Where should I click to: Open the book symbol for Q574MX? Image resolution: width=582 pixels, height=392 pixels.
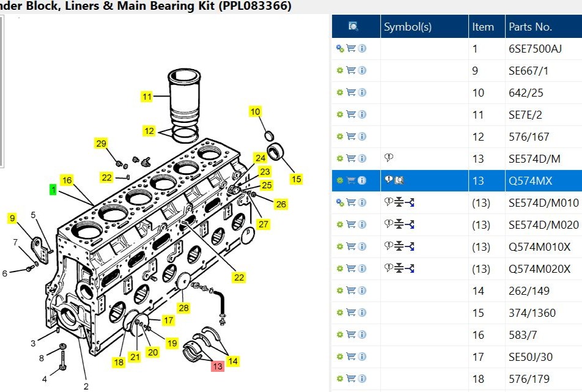pos(399,180)
